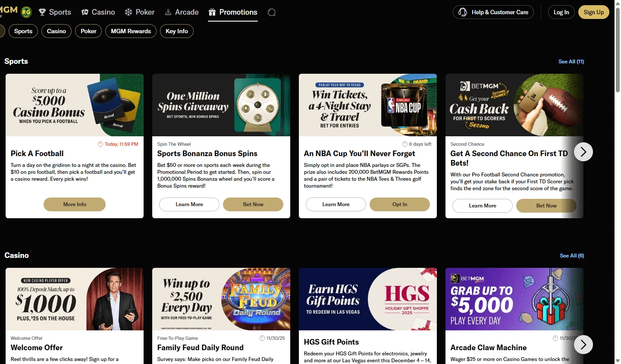Screen dimensions: 621x364
Task: Filter promotions by Poker pill
Action: click(88, 31)
